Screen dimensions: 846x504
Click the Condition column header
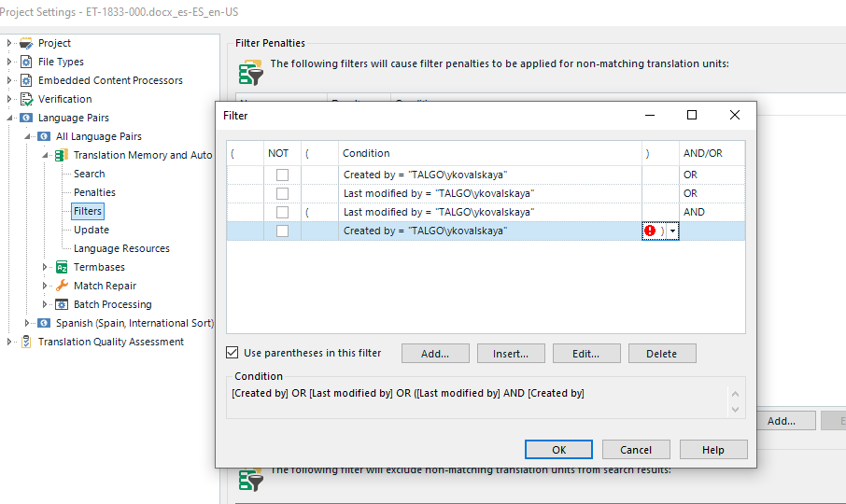point(490,153)
